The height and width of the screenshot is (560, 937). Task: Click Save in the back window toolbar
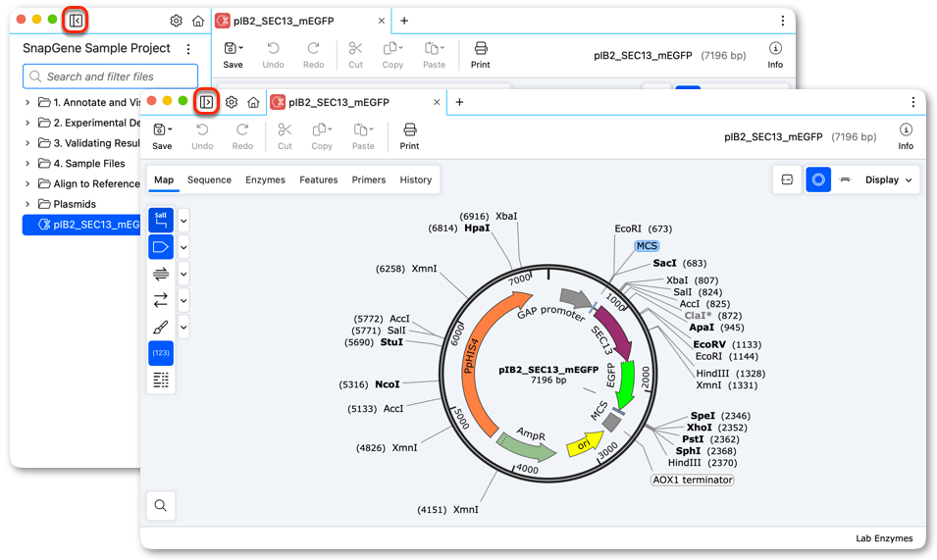click(234, 56)
